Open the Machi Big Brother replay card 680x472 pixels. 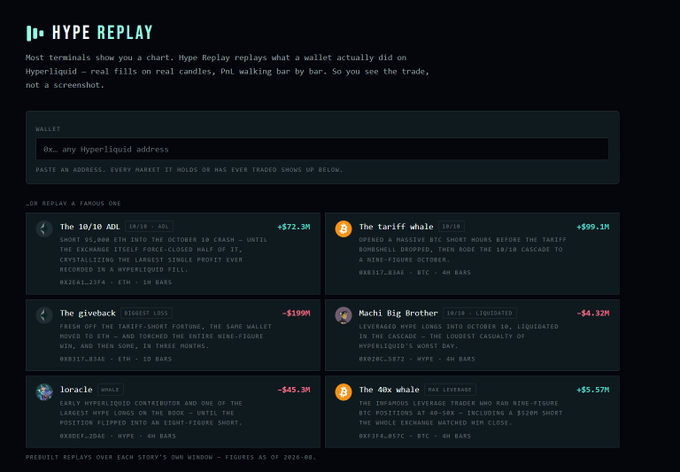[x=472, y=335]
